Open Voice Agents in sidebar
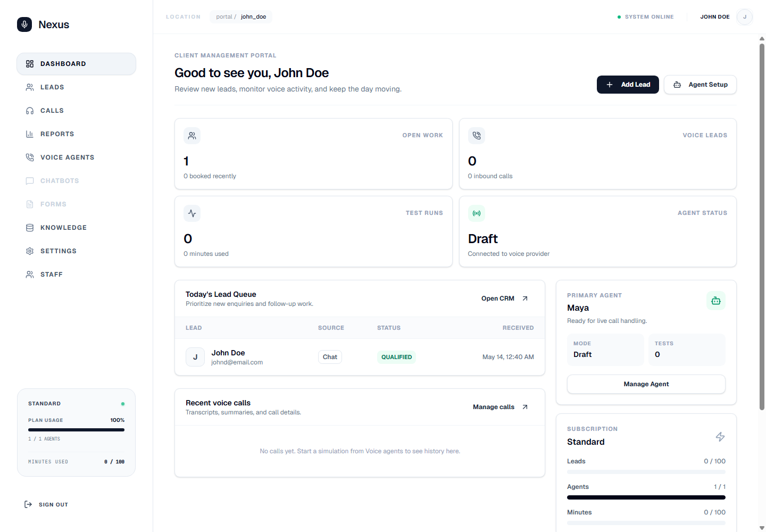Image resolution: width=766 pixels, height=532 pixels. (77, 157)
